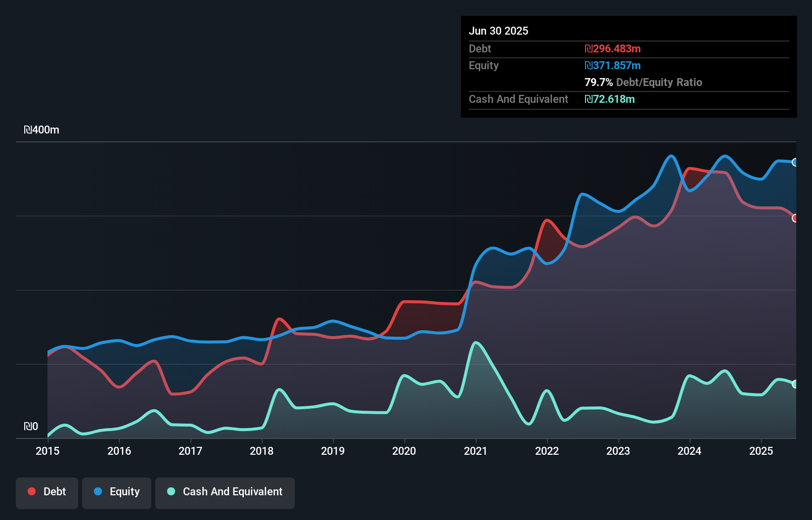Click the Cash value ₪72.618m in tooltip
The height and width of the screenshot is (520, 812).
[x=610, y=99]
